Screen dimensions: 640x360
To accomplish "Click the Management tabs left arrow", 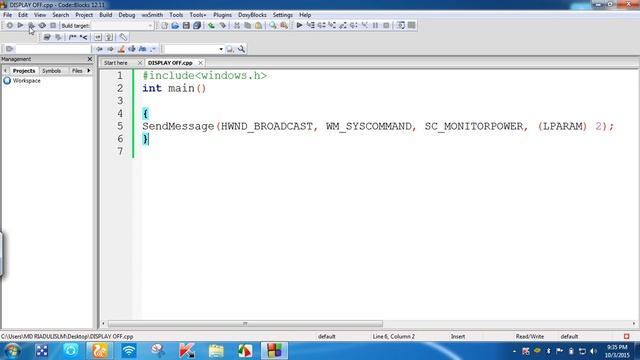I will (5, 71).
